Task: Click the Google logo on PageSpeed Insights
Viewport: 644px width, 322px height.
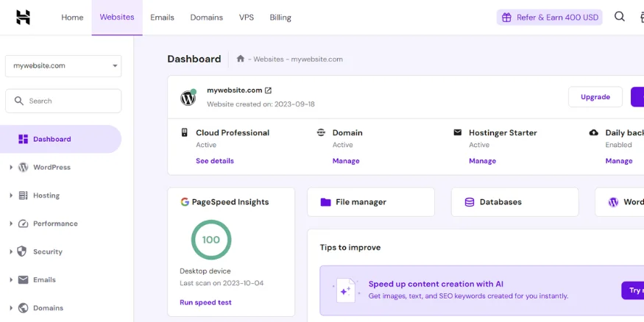Action: (185, 202)
